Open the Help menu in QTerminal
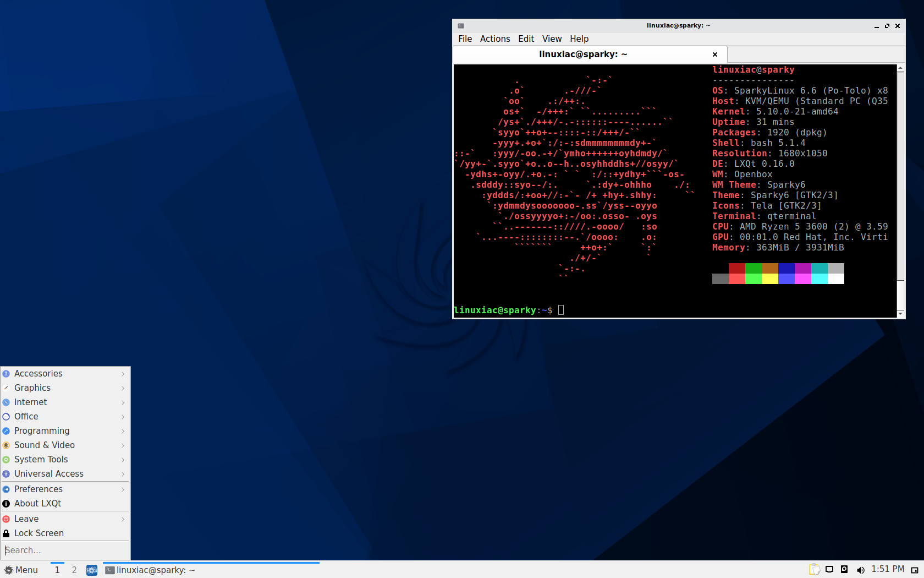Viewport: 924px width, 578px height. click(x=579, y=39)
